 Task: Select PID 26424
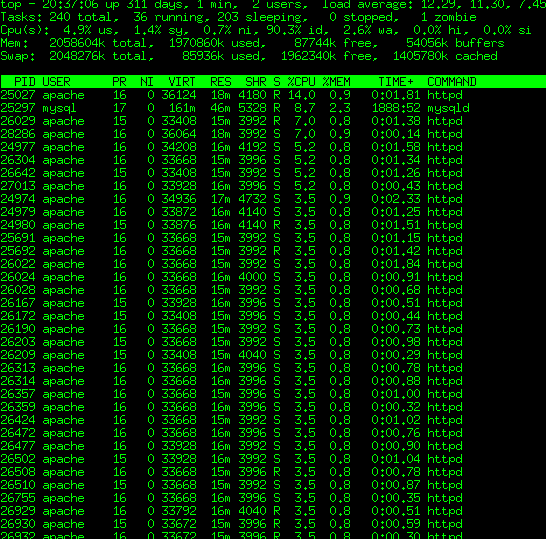[x=18, y=420]
